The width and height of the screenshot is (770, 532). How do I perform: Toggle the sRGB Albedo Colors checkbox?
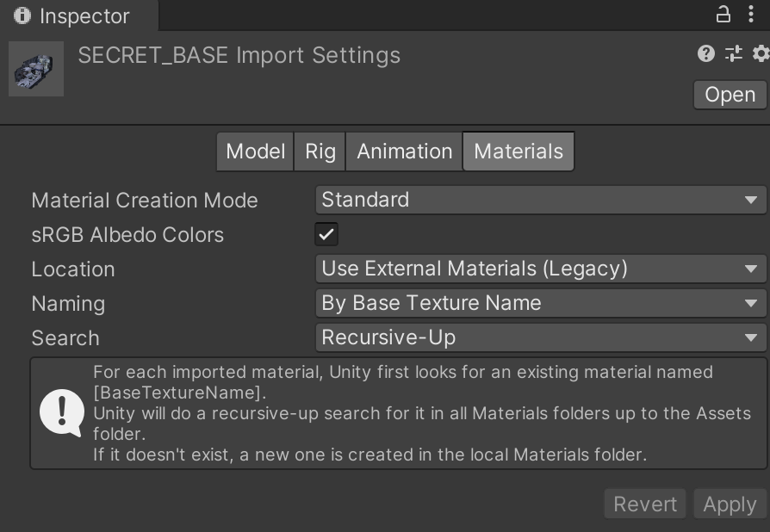point(326,234)
